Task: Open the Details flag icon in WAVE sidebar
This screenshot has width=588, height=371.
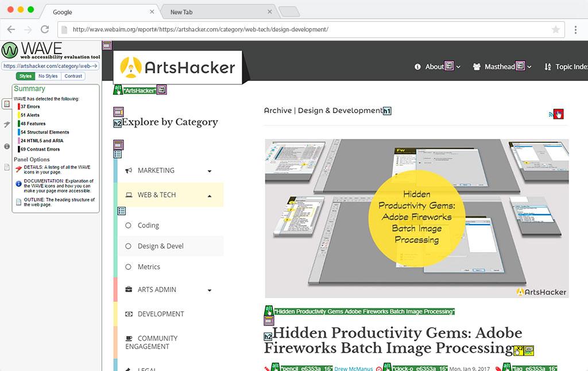Action: click(7, 124)
